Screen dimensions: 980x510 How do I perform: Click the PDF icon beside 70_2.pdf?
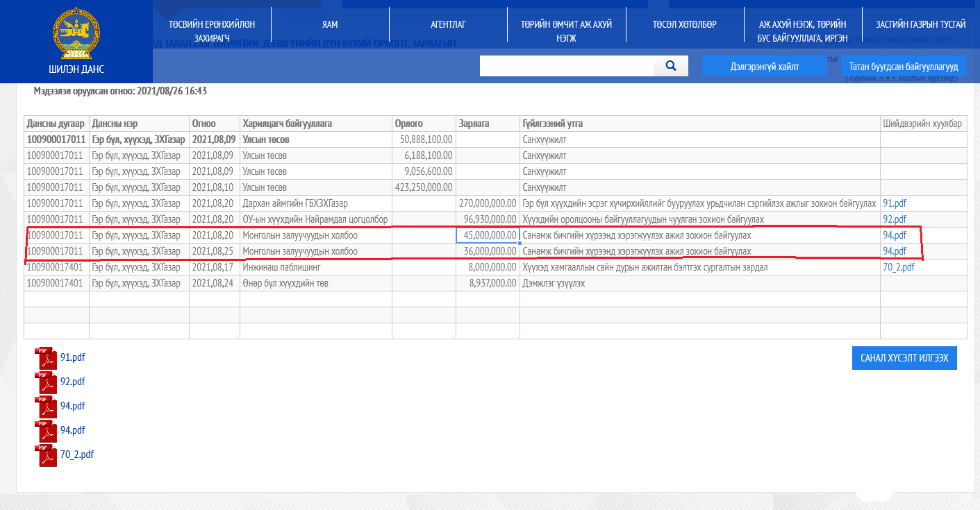click(45, 456)
